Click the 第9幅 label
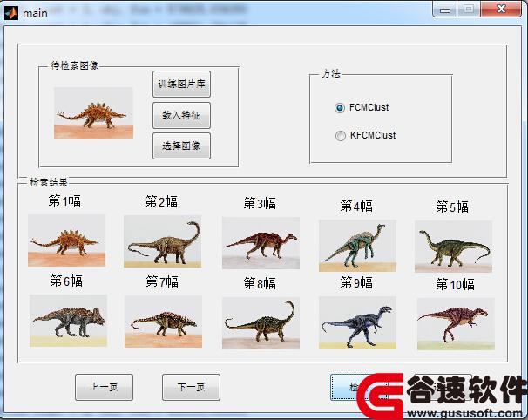The height and width of the screenshot is (420, 528). coord(356,282)
